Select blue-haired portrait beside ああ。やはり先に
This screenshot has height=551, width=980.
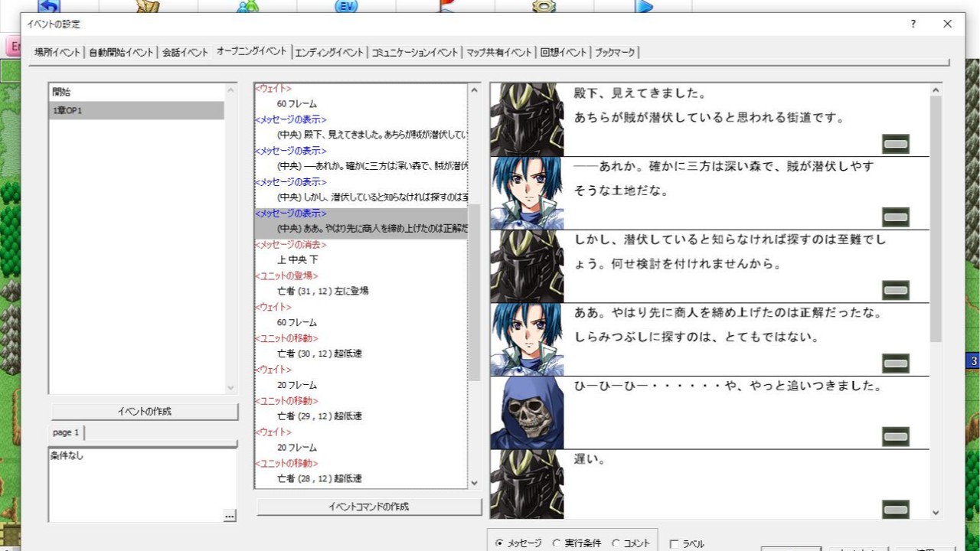527,339
